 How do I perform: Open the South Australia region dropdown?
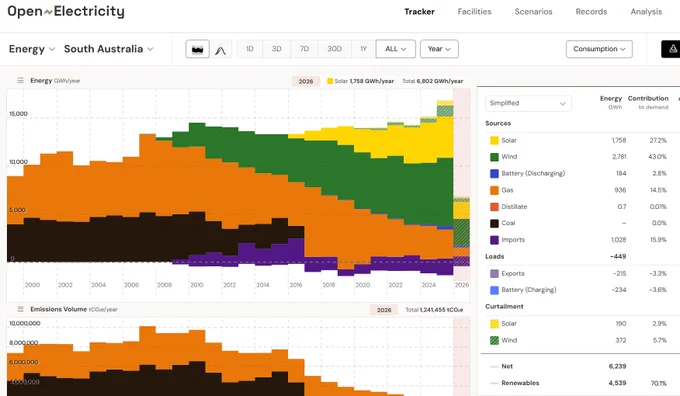click(x=108, y=49)
